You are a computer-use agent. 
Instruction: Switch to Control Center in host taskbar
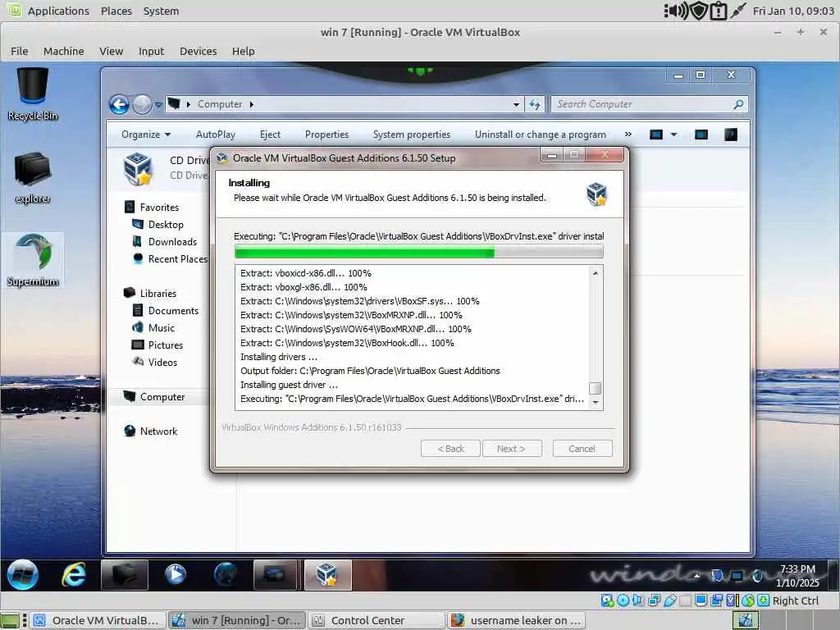(x=377, y=620)
